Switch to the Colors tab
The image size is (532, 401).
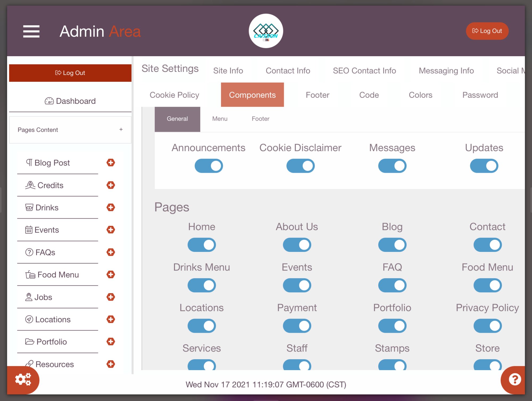(x=420, y=95)
